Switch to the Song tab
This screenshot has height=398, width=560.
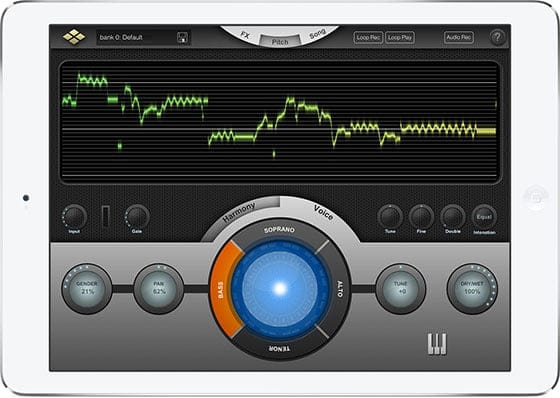pos(317,34)
